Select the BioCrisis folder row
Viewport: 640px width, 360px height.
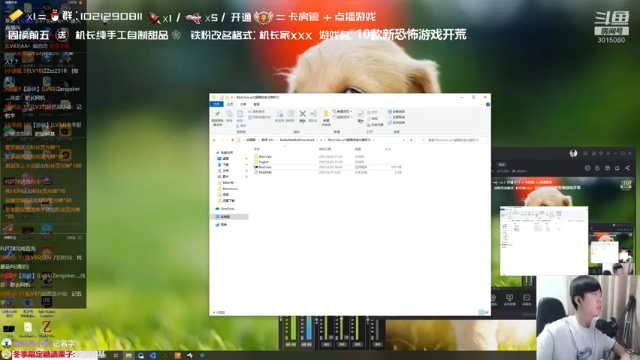pos(328,157)
